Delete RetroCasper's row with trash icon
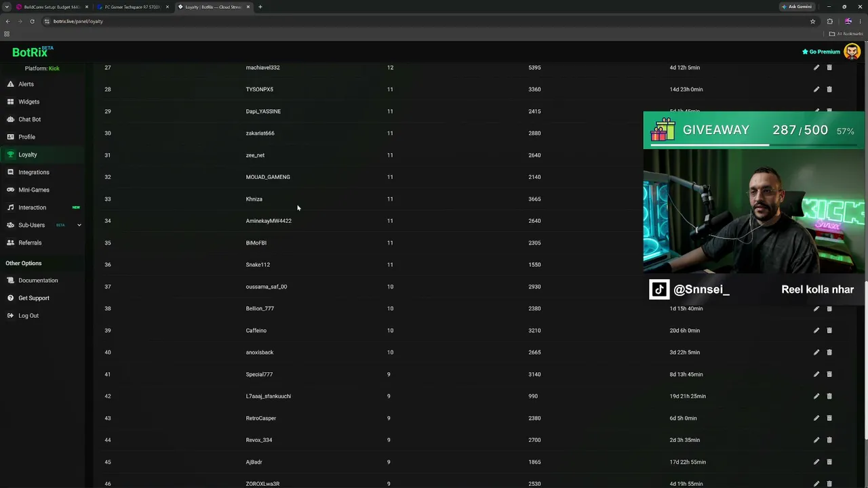This screenshot has height=488, width=868. click(829, 418)
